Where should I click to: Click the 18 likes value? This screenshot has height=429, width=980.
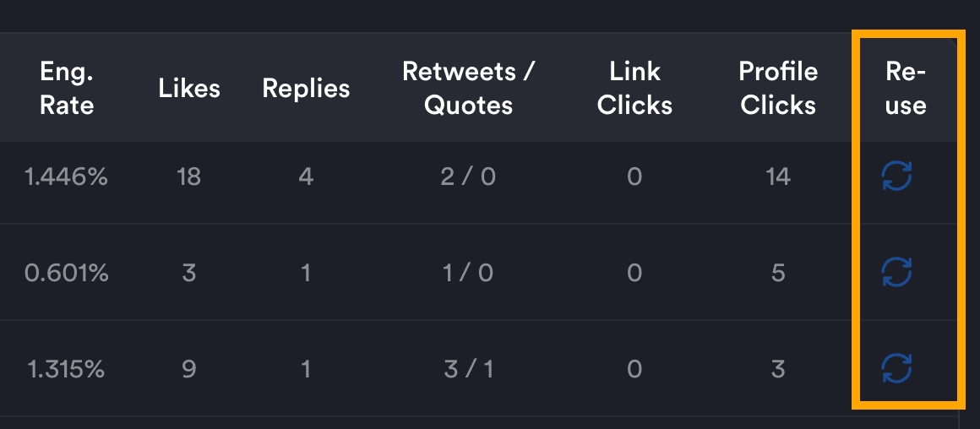[188, 176]
